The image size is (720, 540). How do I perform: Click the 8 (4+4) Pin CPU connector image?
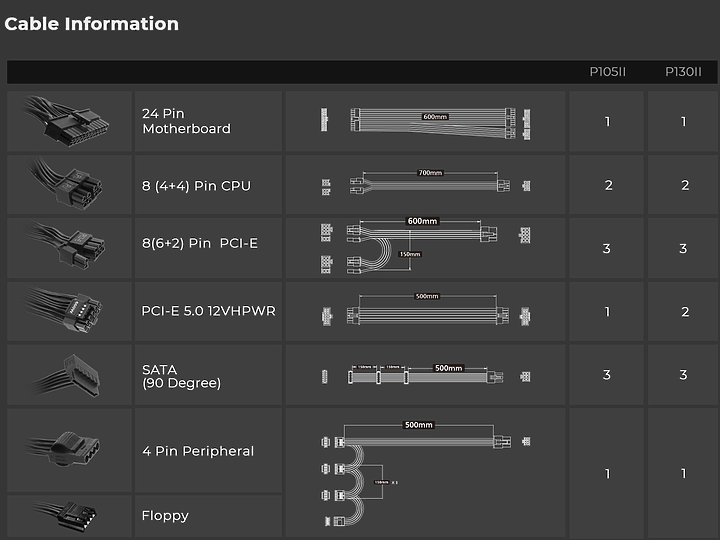(x=67, y=184)
